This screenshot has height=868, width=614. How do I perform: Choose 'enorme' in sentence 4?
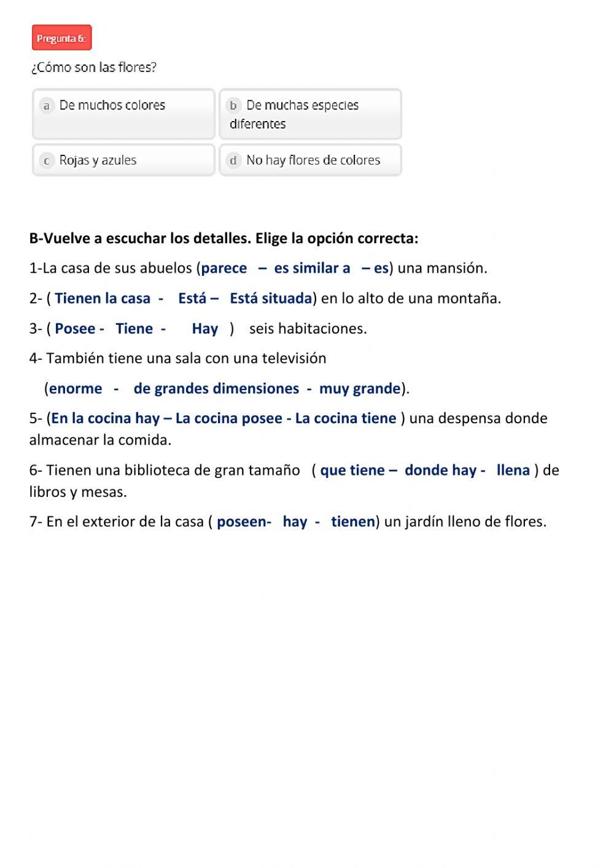(76, 389)
